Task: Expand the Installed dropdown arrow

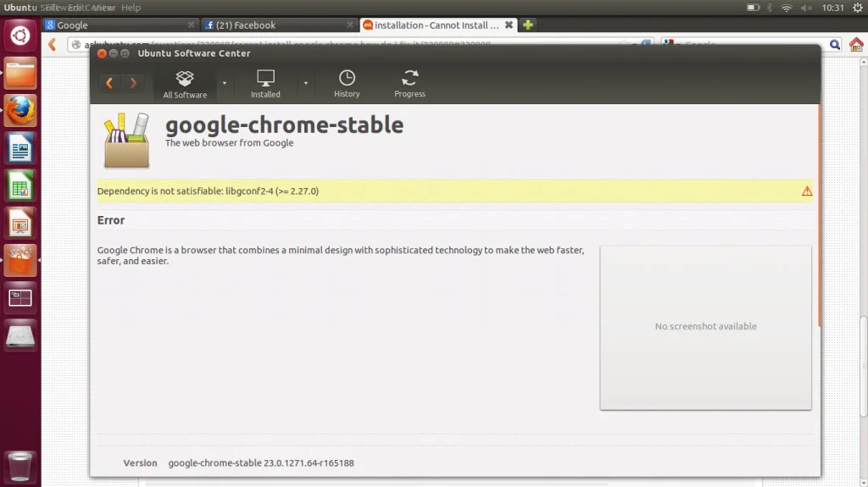Action: point(305,83)
